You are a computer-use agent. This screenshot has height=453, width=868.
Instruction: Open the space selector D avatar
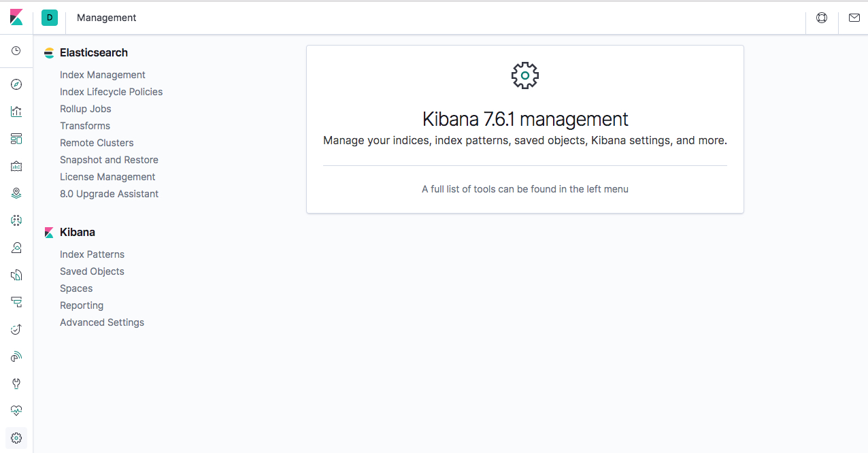pyautogui.click(x=50, y=18)
